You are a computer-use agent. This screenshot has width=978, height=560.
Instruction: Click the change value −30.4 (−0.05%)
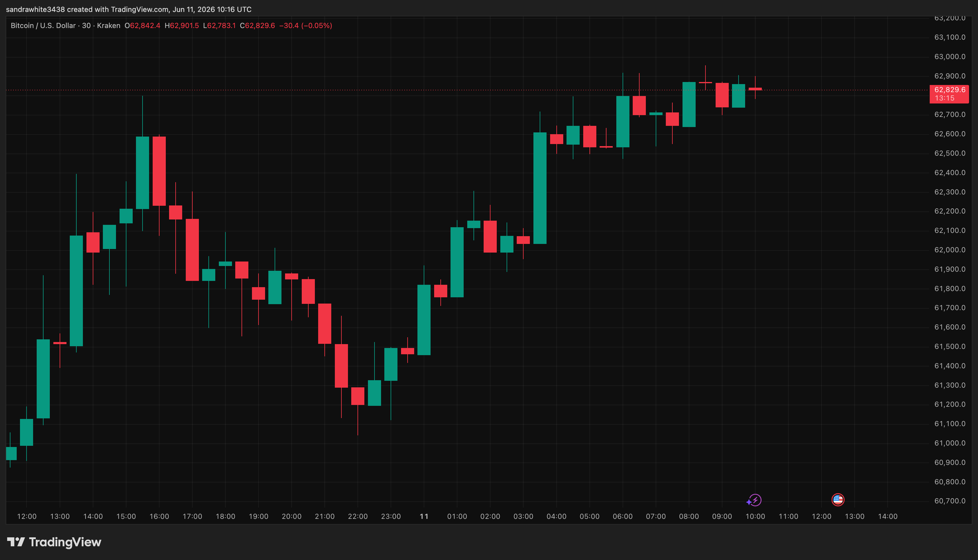pyautogui.click(x=305, y=25)
